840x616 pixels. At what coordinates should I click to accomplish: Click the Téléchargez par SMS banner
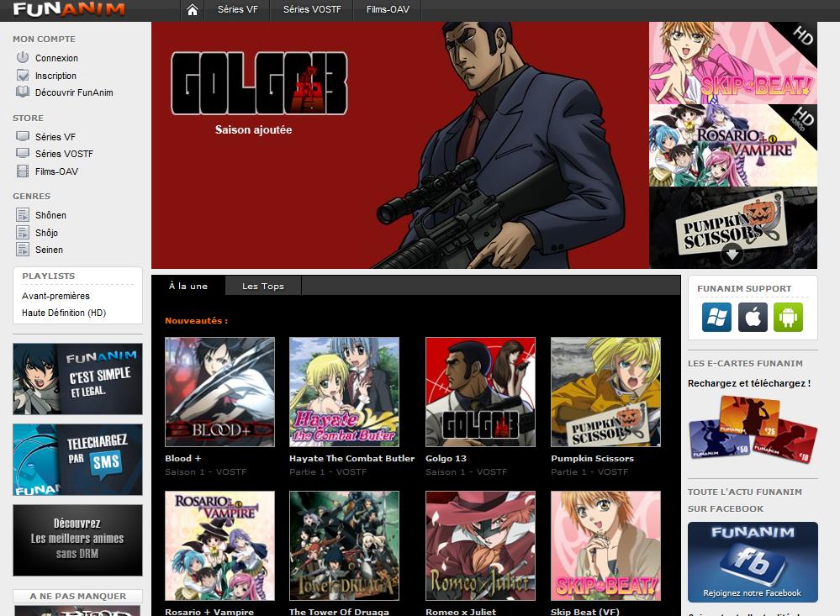(x=77, y=460)
